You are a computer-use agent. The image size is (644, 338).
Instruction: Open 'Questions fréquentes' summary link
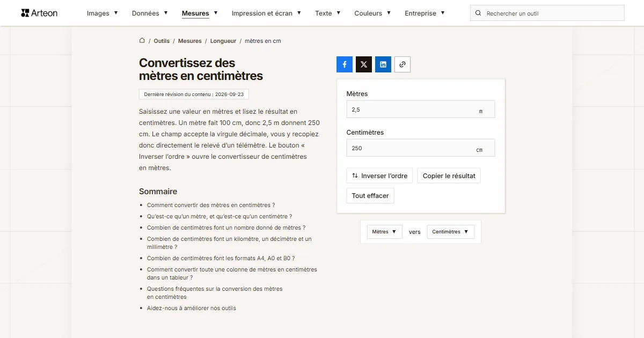click(215, 293)
